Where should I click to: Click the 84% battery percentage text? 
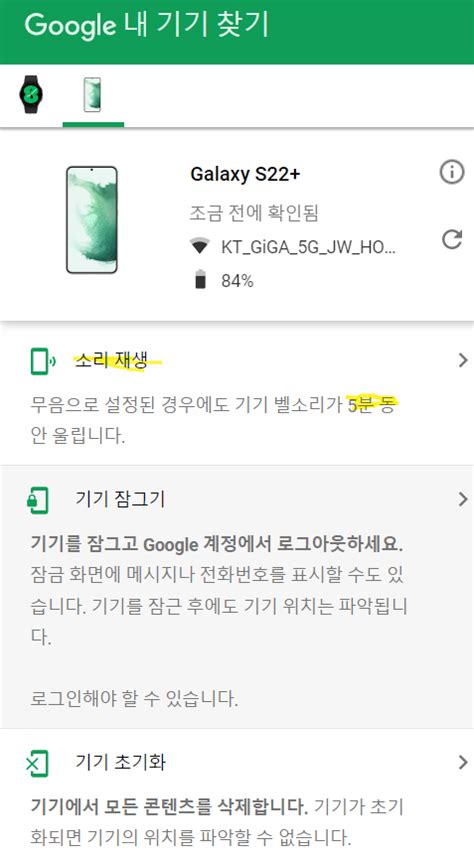(x=237, y=281)
